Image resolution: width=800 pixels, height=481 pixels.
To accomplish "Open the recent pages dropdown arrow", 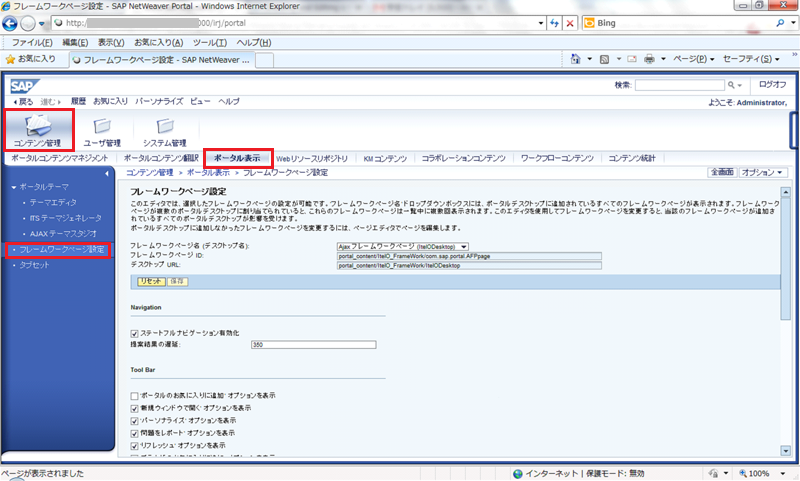I will (x=42, y=23).
